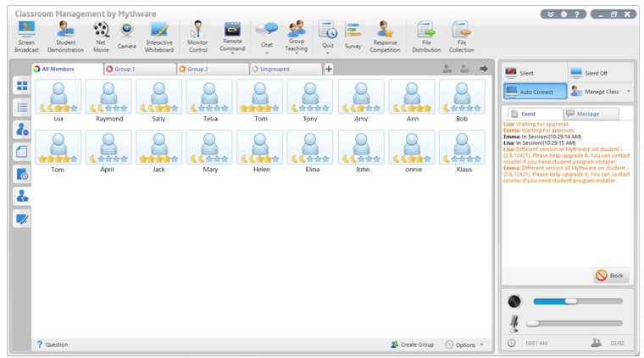
Task: Adjust the speaker volume slider
Action: [x=572, y=301]
